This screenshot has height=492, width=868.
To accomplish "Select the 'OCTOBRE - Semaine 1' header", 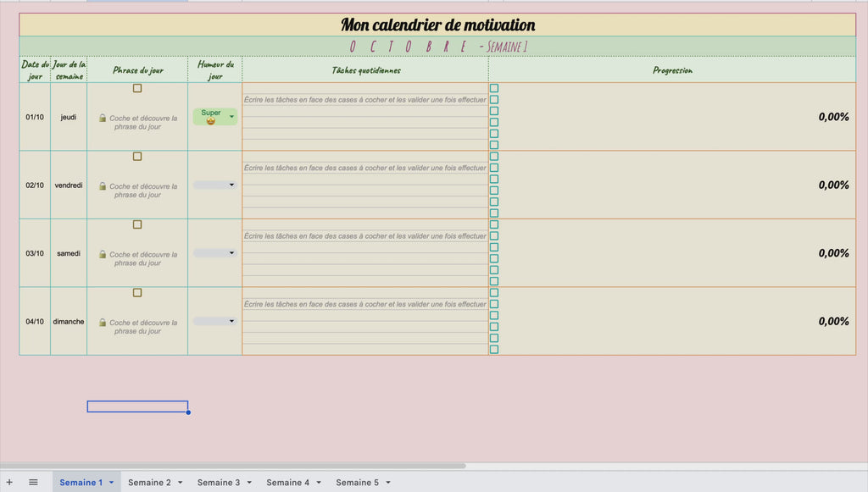I will pyautogui.click(x=438, y=47).
